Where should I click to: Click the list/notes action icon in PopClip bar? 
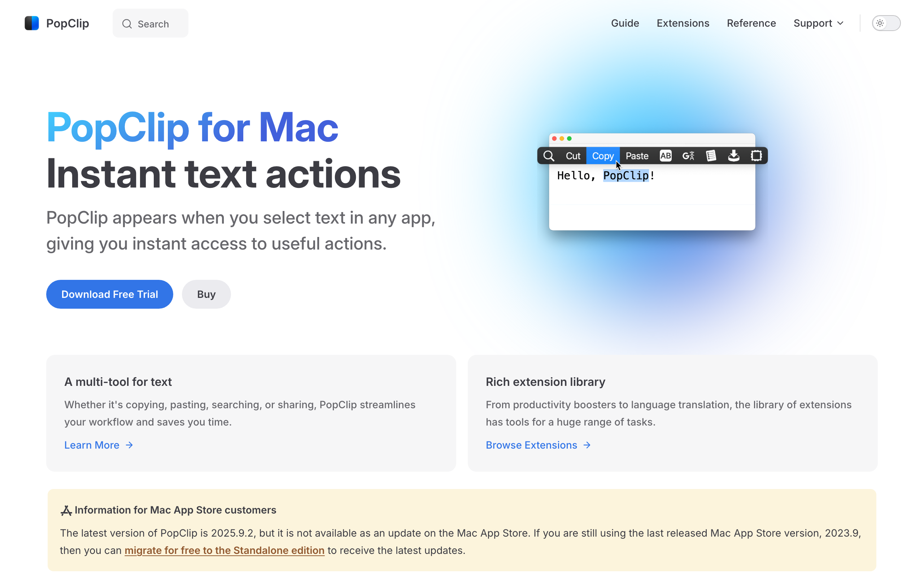coord(711,155)
